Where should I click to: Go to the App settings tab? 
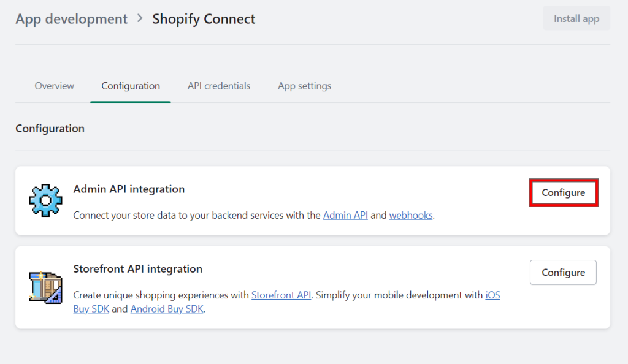pyautogui.click(x=304, y=86)
